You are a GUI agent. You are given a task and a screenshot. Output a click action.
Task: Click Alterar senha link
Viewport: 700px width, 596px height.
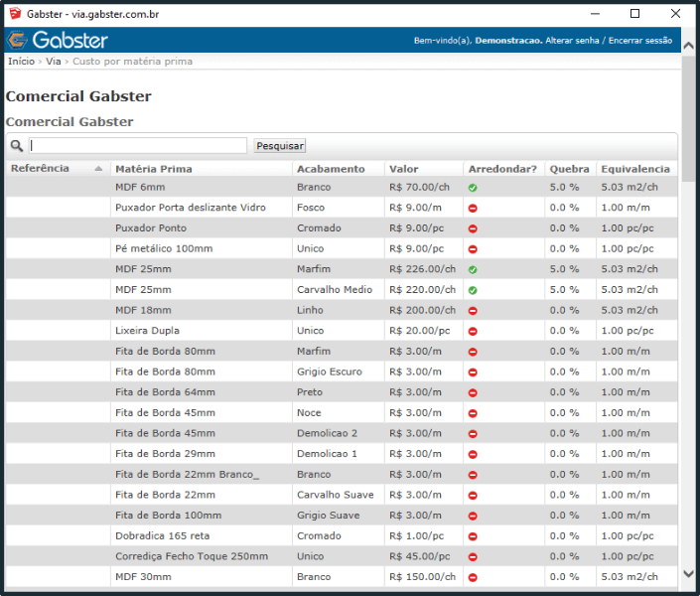[572, 40]
